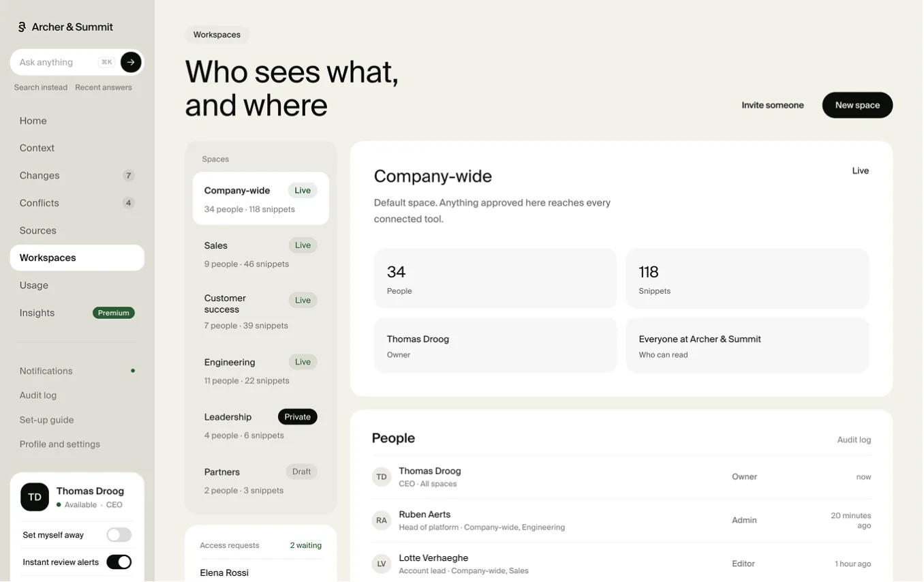Image resolution: width=924 pixels, height=582 pixels.
Task: Click the Admin role of Ruben Aerts
Action: (744, 520)
